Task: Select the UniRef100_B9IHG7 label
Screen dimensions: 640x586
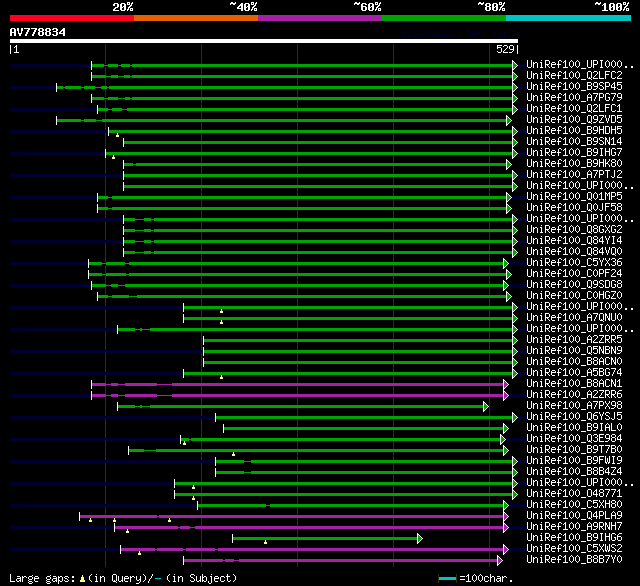Action: 574,153
